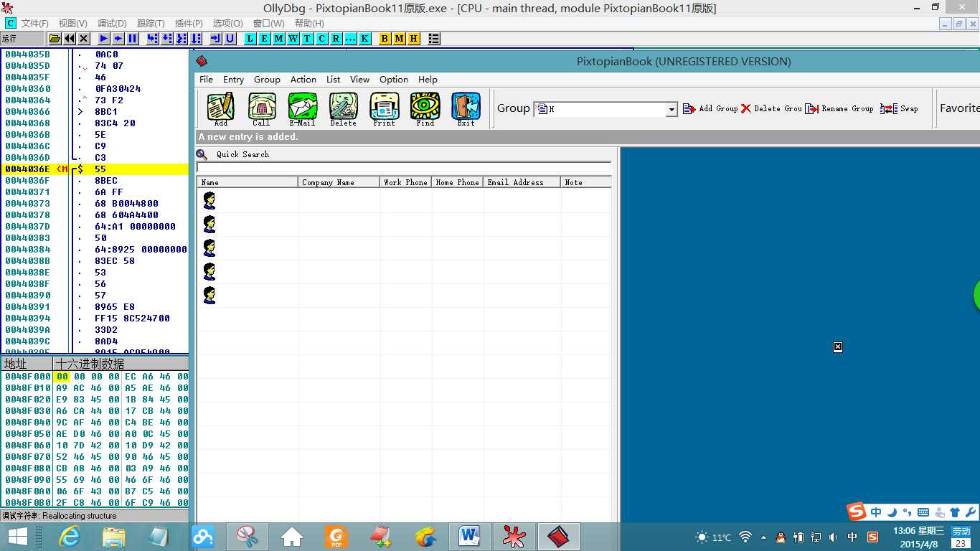The image size is (980, 551).
Task: Open OllyDbg 选项(O) menu
Action: coord(227,24)
